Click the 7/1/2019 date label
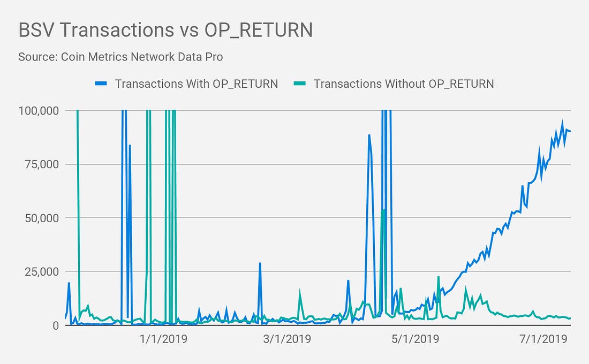 (544, 338)
